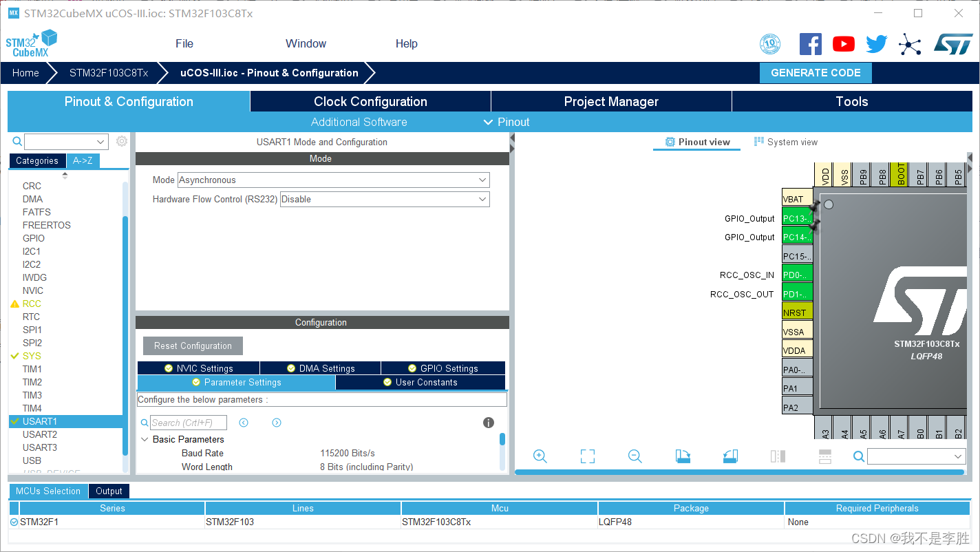The width and height of the screenshot is (980, 552).
Task: Click the stacked layout icon in pinout toolbar
Action: pos(825,456)
